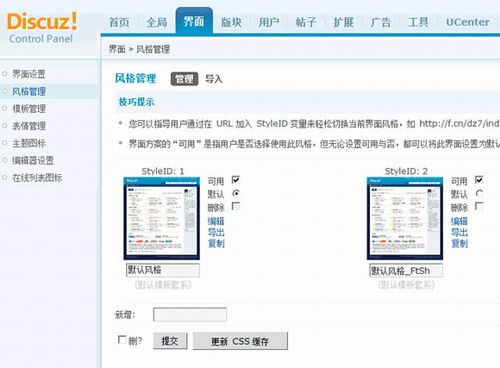Click the 更新 CSS 缓存 button
Image resolution: width=500 pixels, height=368 pixels.
pyautogui.click(x=240, y=341)
